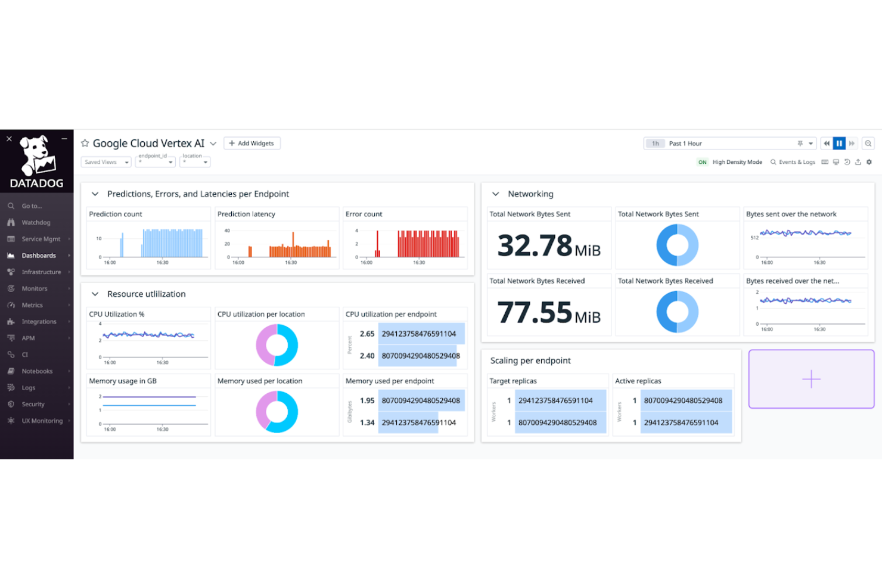
Task: Open Monitors from the sidebar
Action: point(33,288)
